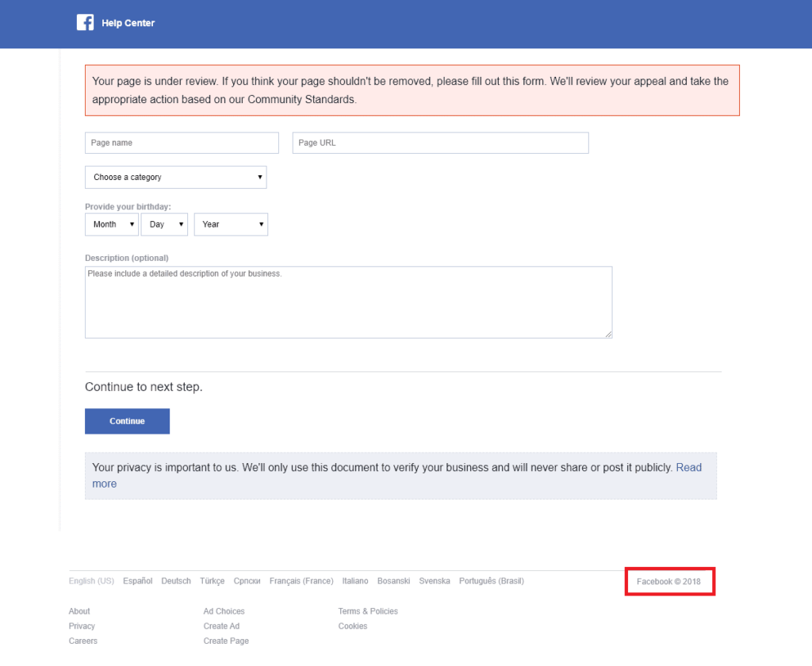This screenshot has height=666, width=812.
Task: Click the Create Page footer link
Action: click(226, 641)
